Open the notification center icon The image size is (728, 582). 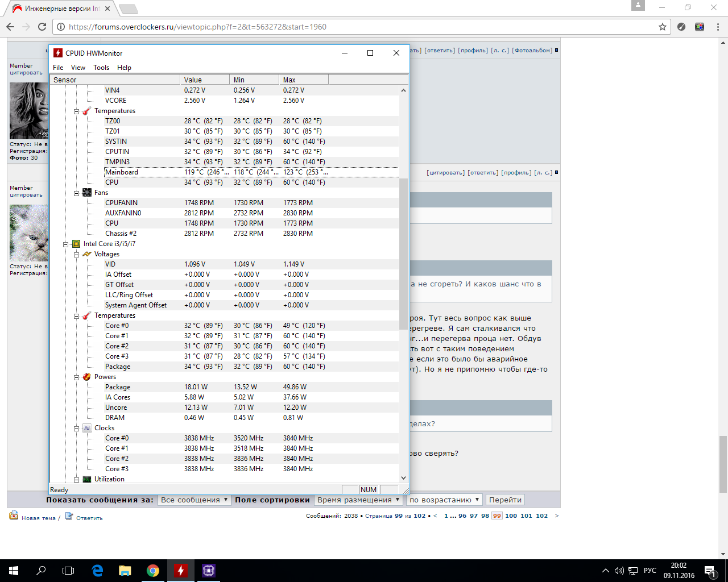(x=710, y=571)
